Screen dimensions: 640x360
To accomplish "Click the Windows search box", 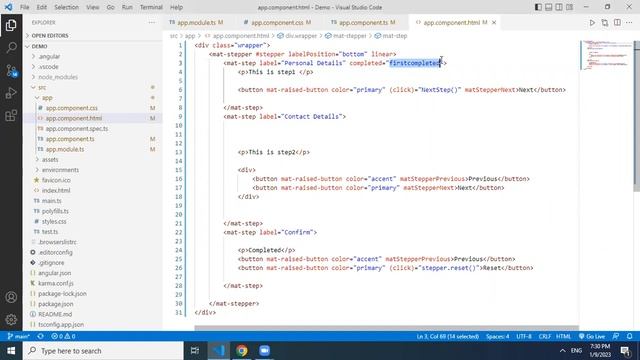I will 103,351.
